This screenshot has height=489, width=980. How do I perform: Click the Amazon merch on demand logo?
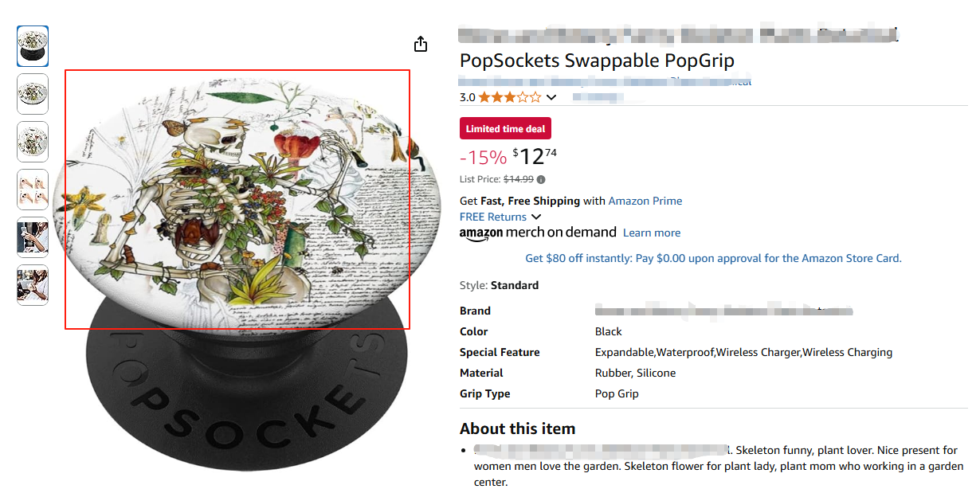(x=538, y=233)
